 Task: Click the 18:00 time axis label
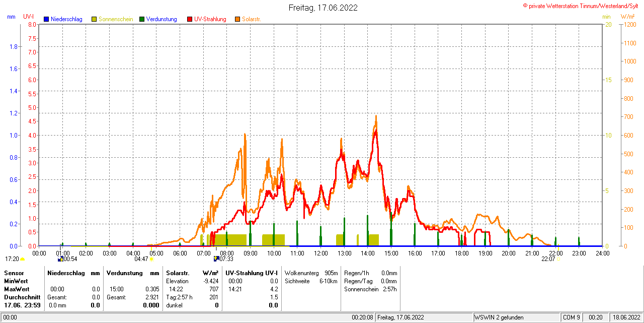tap(462, 253)
